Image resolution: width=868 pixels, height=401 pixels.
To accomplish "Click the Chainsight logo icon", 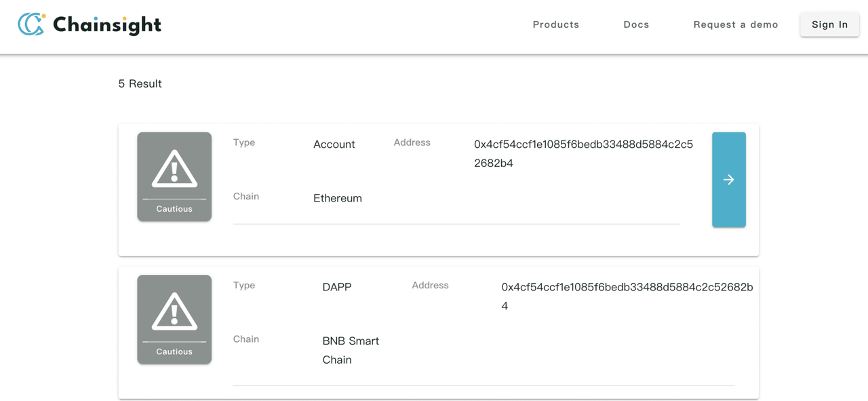I will 31,24.
